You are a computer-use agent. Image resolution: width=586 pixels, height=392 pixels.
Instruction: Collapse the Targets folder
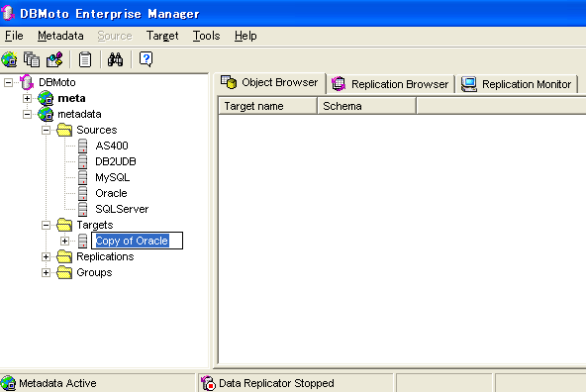coord(46,225)
